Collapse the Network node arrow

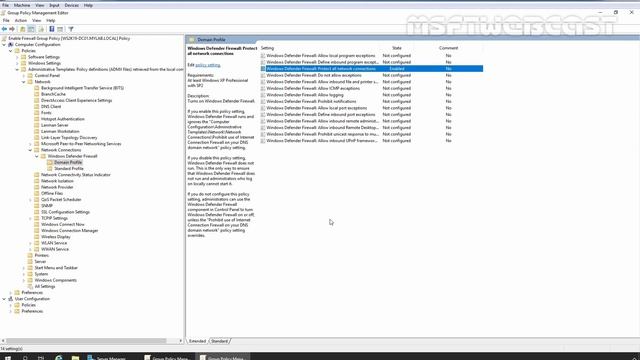pos(24,82)
